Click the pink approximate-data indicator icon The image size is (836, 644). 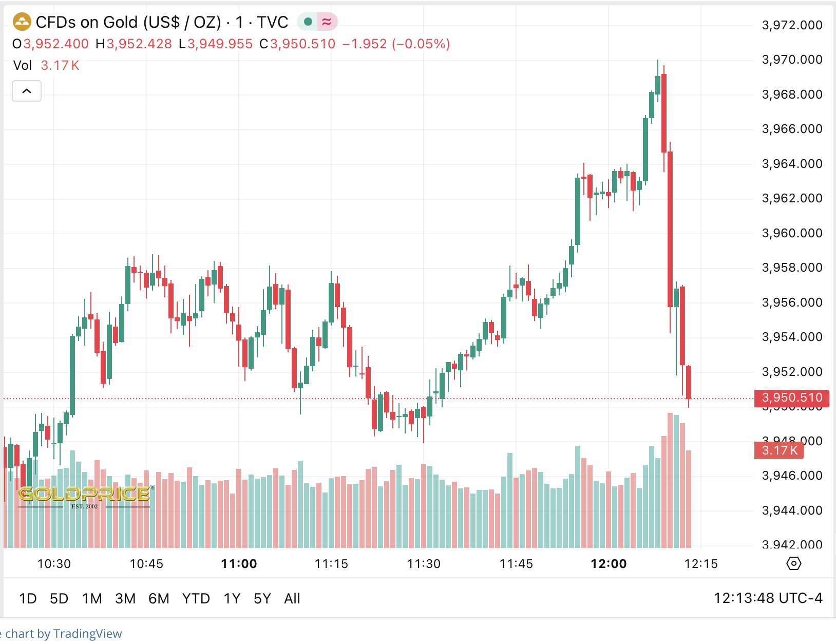(327, 22)
